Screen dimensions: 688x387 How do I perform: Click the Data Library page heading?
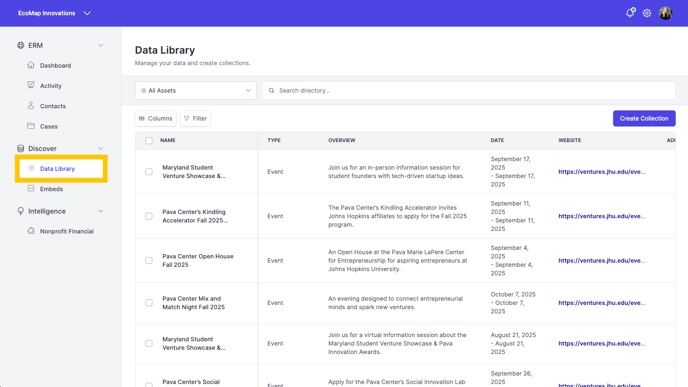point(165,50)
